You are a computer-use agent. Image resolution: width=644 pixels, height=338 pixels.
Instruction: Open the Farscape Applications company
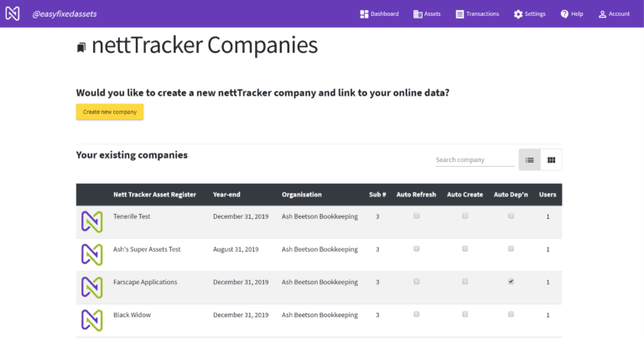[145, 282]
